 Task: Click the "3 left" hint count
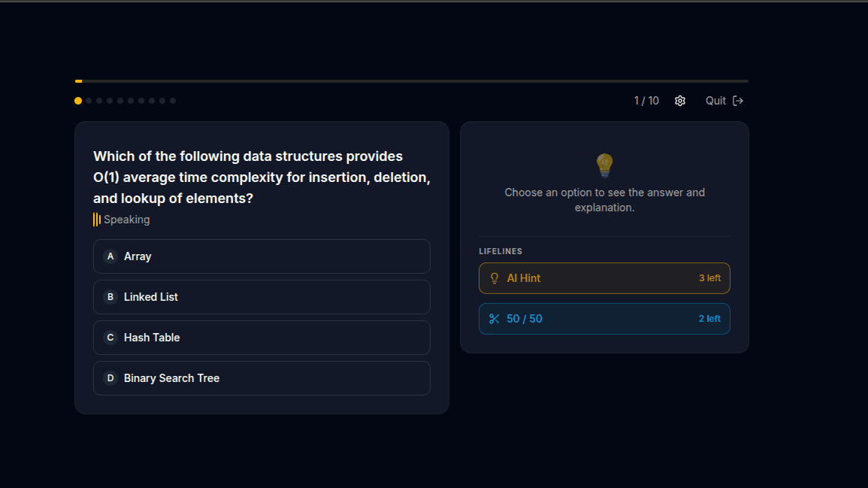tap(709, 278)
